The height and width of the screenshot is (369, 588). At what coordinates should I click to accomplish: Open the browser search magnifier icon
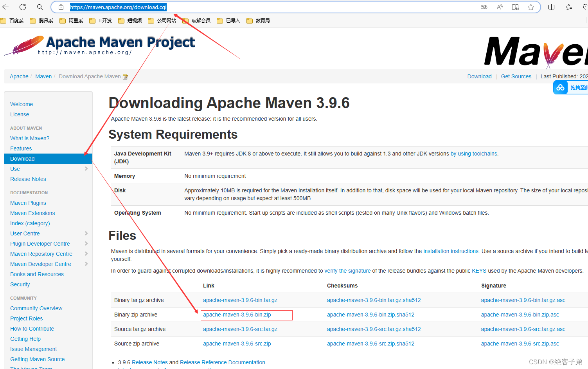[40, 7]
